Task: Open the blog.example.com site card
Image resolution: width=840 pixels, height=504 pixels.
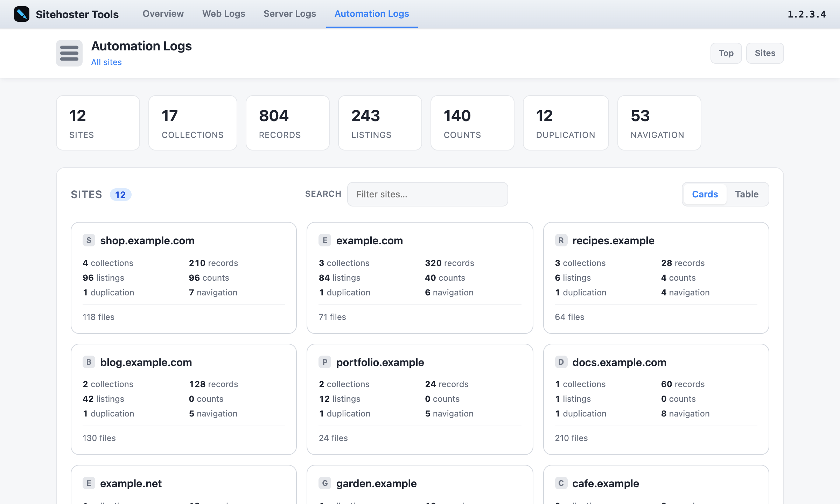Action: click(184, 399)
